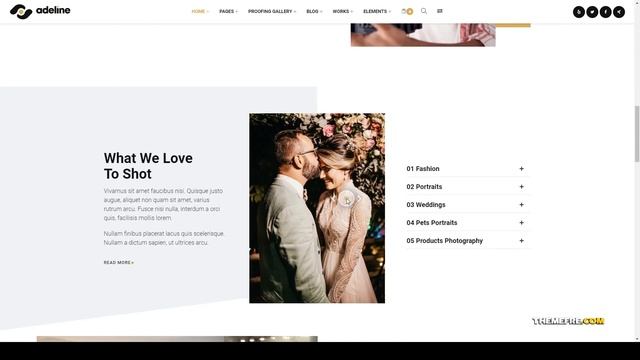Open the Proofing Gallery menu
Viewport: 640px width, 360px height.
[272, 11]
